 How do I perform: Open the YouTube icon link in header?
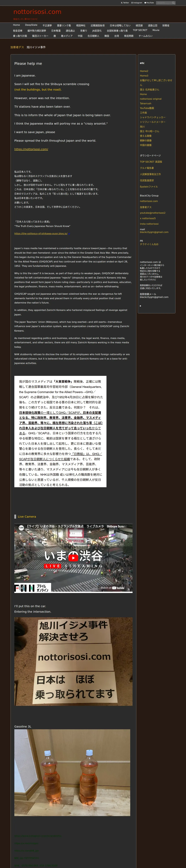149,3
